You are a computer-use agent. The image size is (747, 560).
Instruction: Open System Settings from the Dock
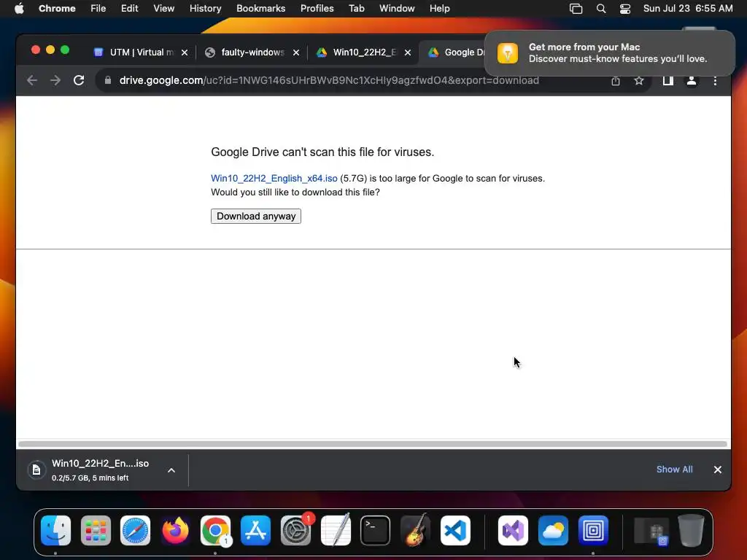click(295, 531)
